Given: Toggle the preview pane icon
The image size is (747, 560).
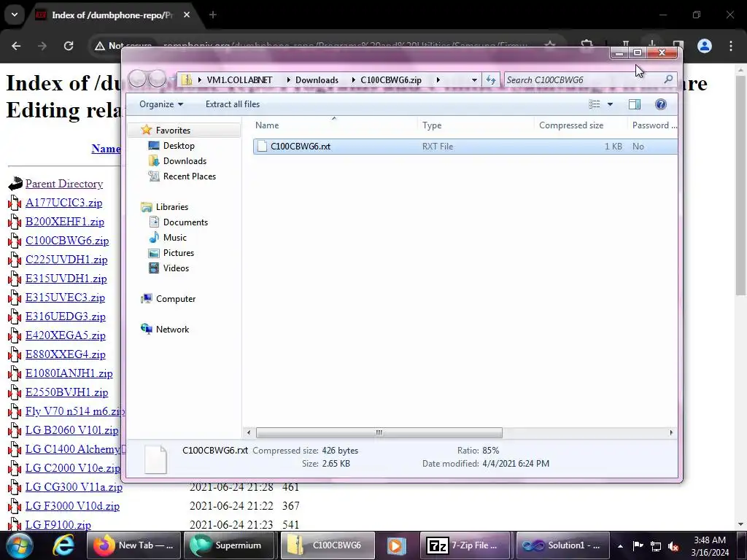Looking at the screenshot, I should (635, 104).
